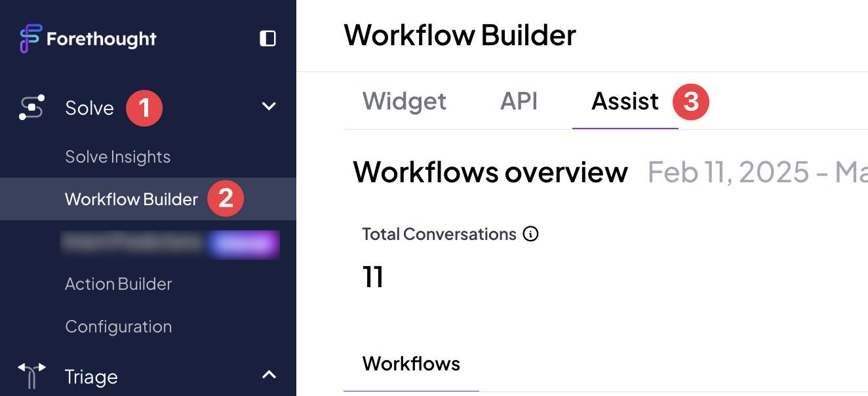Show the Total Conversations info tooltip icon
Screen dimensions: 868x396
(530, 234)
